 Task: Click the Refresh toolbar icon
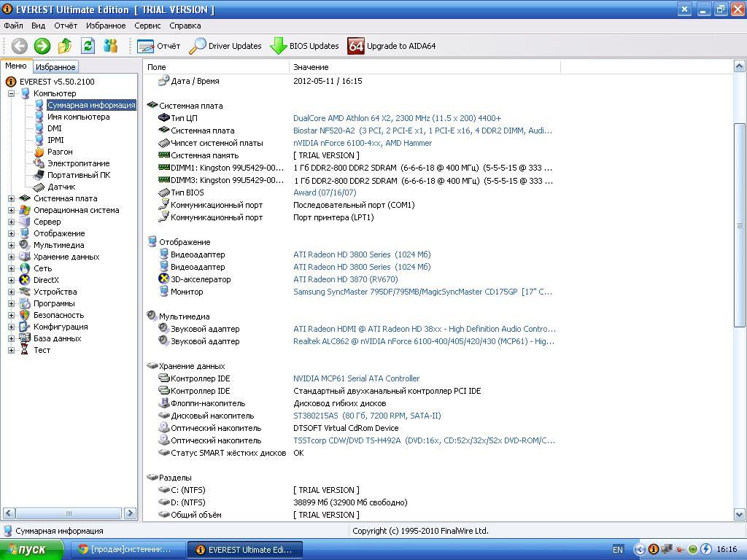pos(88,46)
